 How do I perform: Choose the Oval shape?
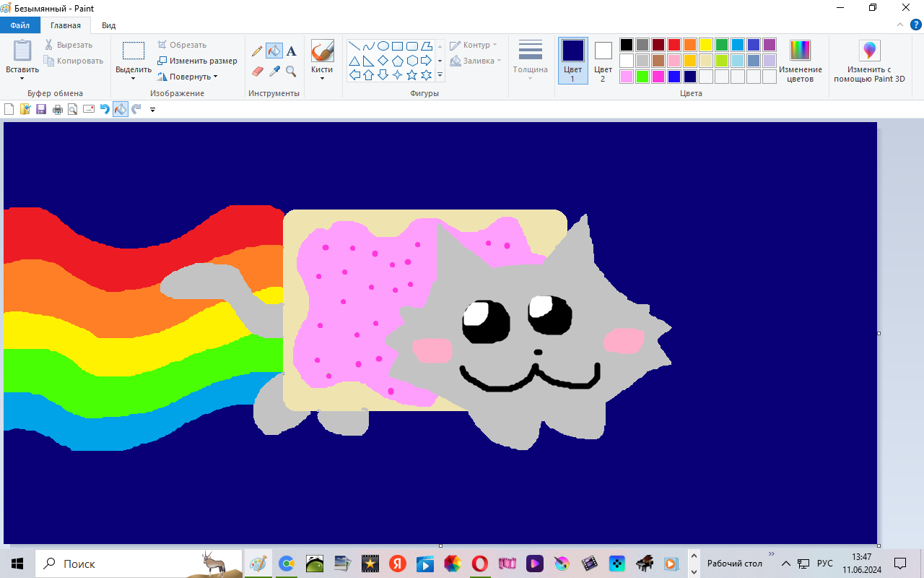pos(383,46)
